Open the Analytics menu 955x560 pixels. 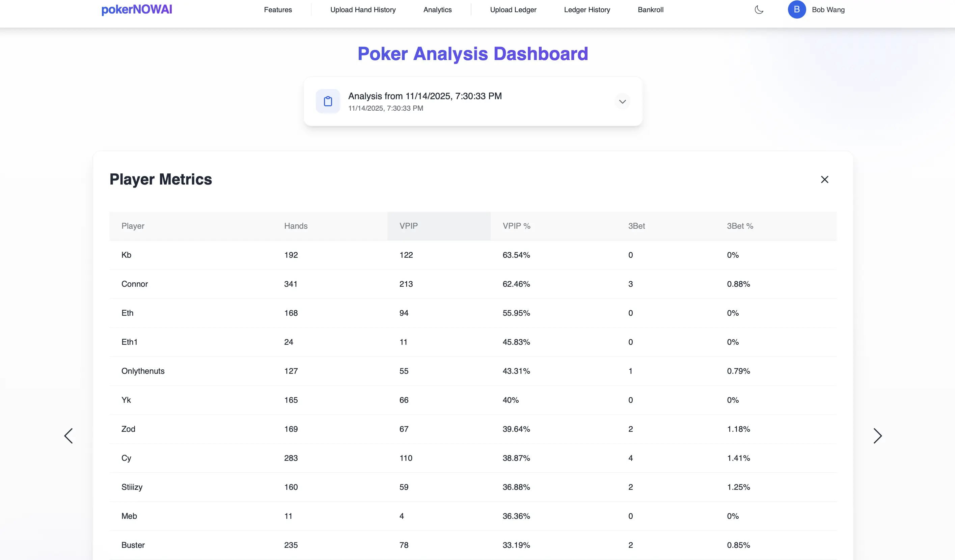tap(437, 9)
